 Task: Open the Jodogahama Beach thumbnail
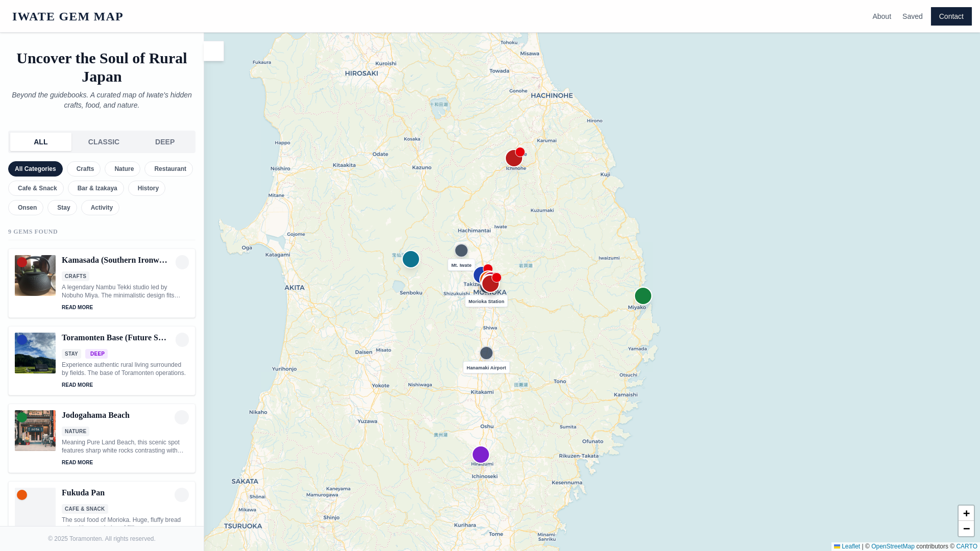(35, 431)
